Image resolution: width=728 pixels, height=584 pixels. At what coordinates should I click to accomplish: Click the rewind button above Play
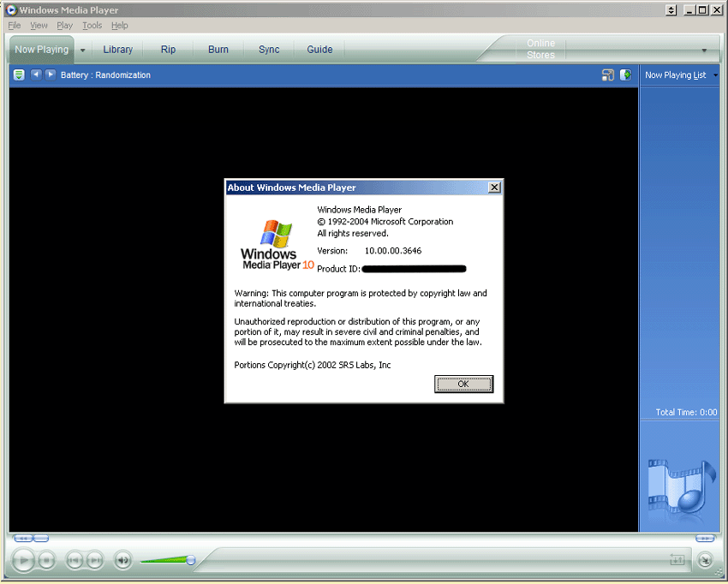(x=23, y=539)
